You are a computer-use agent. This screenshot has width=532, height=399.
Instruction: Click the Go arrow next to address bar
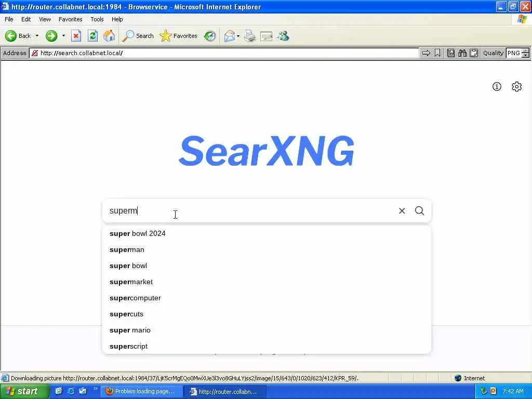point(426,53)
